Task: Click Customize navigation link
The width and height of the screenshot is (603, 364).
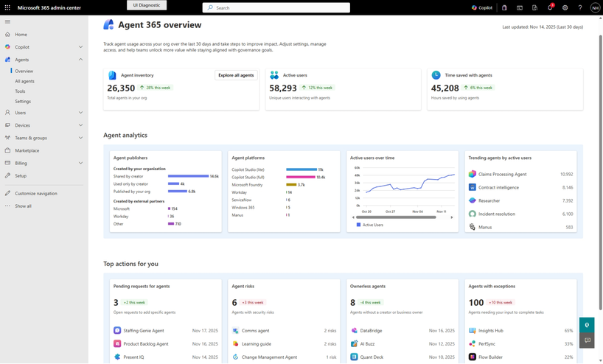Action: [x=36, y=193]
